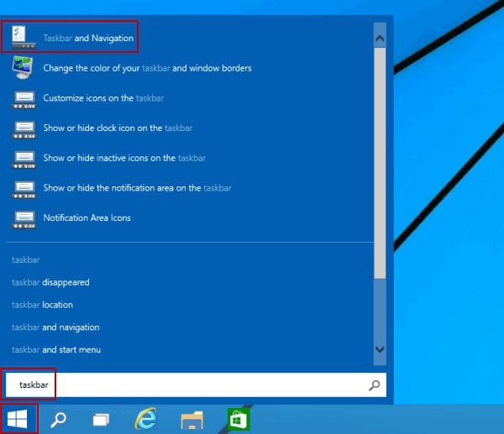Click the Notification Area Icons monitor icon
Screen dimensions: 504x434
coord(23,218)
